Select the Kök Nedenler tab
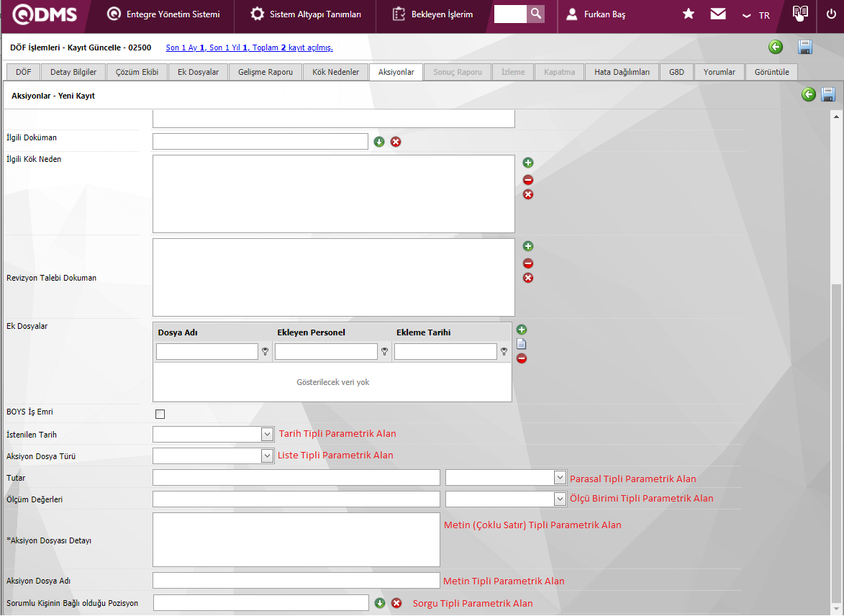The image size is (844, 616). pyautogui.click(x=335, y=72)
